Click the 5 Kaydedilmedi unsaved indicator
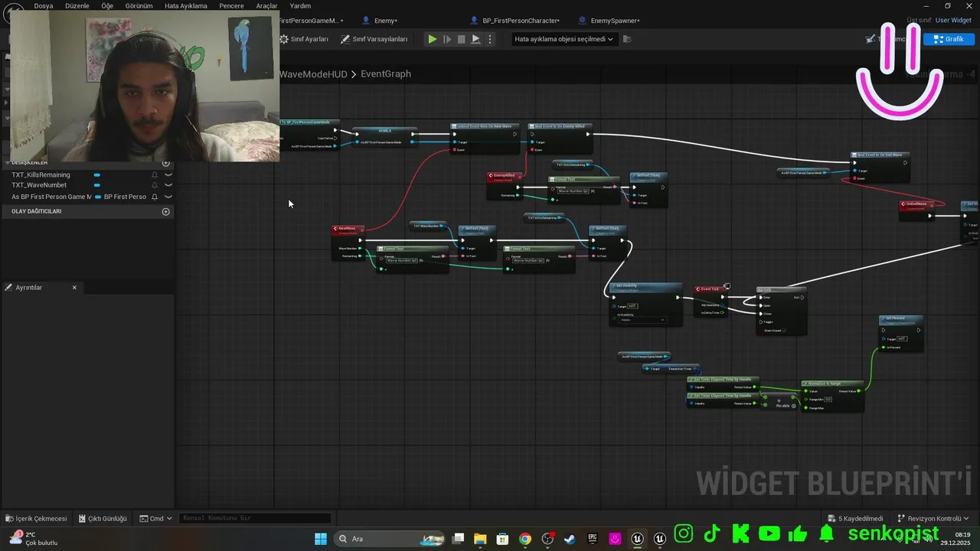The height and width of the screenshot is (551, 980). (x=856, y=519)
